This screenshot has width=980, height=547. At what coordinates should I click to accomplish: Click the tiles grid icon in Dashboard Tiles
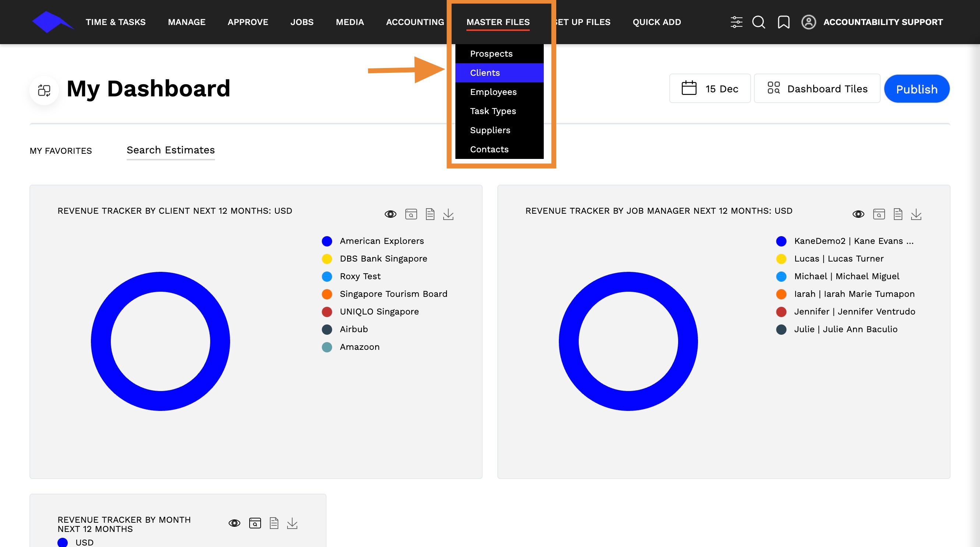click(773, 88)
